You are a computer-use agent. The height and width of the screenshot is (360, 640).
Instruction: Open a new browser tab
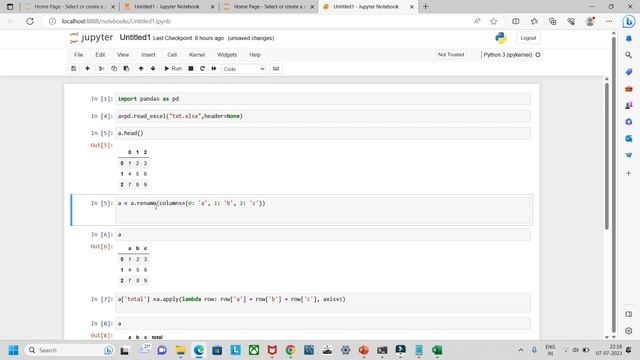click(x=425, y=7)
